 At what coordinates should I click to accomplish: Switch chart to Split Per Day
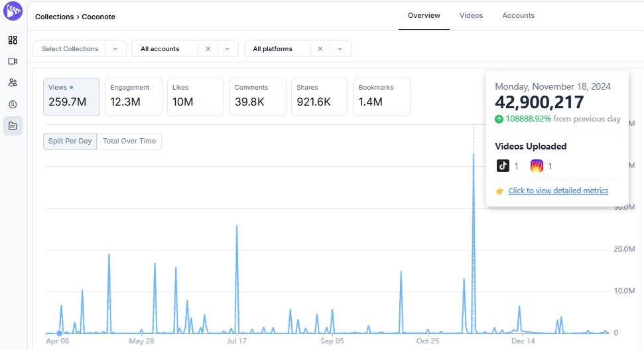pyautogui.click(x=70, y=141)
